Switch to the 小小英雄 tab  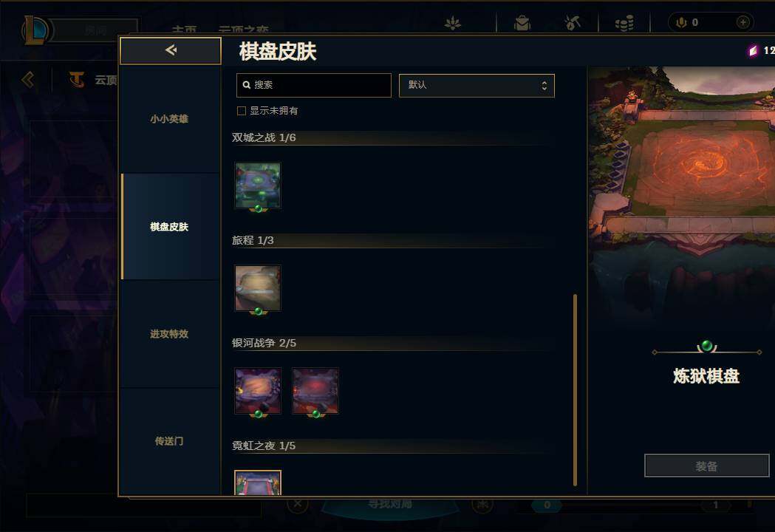click(169, 119)
